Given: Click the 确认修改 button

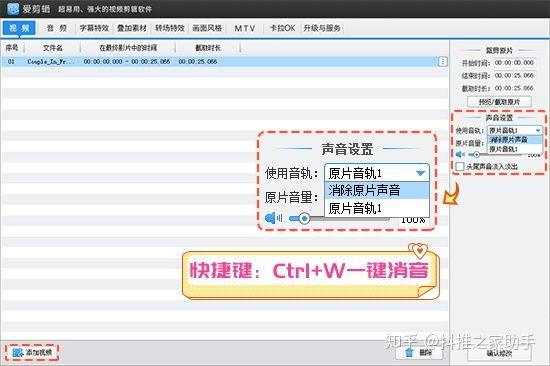Looking at the screenshot, I should click(499, 353).
